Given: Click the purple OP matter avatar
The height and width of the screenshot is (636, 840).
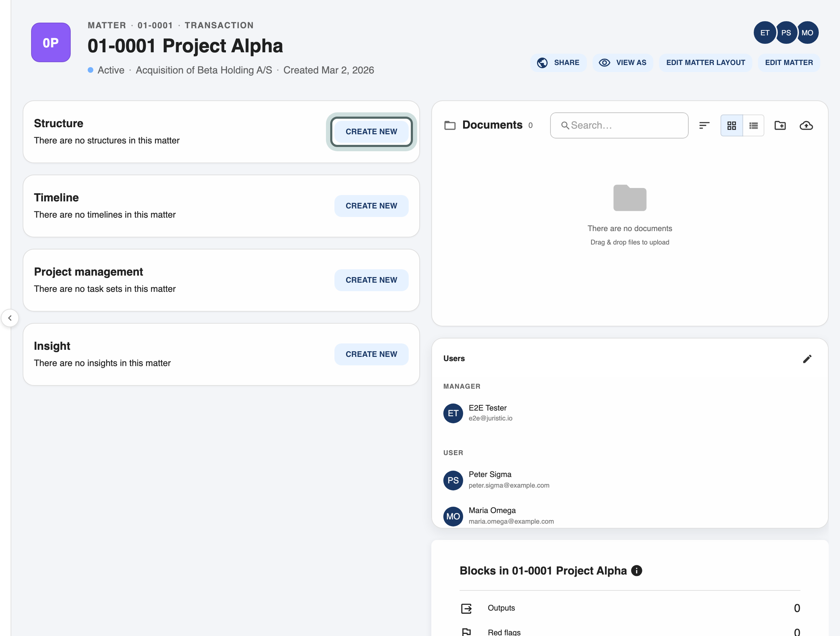Looking at the screenshot, I should (51, 42).
